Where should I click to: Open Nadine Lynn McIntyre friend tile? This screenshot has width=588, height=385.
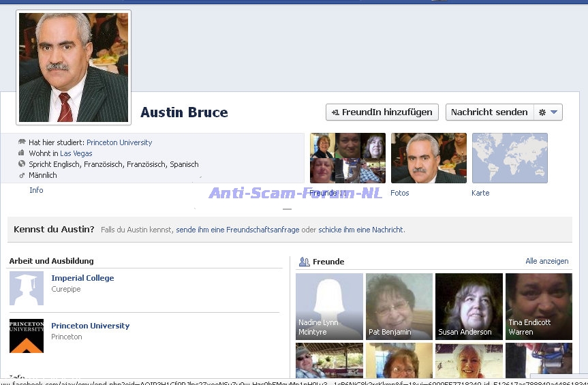pyautogui.click(x=329, y=307)
